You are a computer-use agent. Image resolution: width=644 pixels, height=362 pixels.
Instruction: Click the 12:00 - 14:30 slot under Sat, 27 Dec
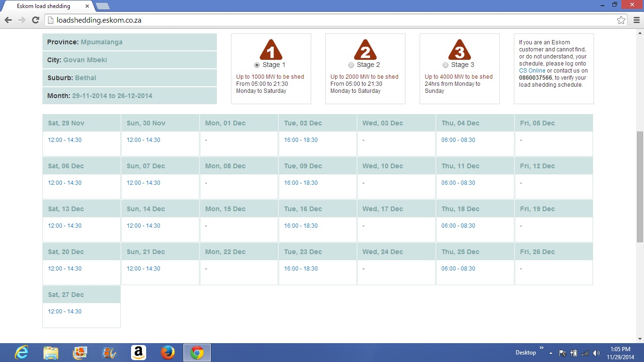[65, 312]
